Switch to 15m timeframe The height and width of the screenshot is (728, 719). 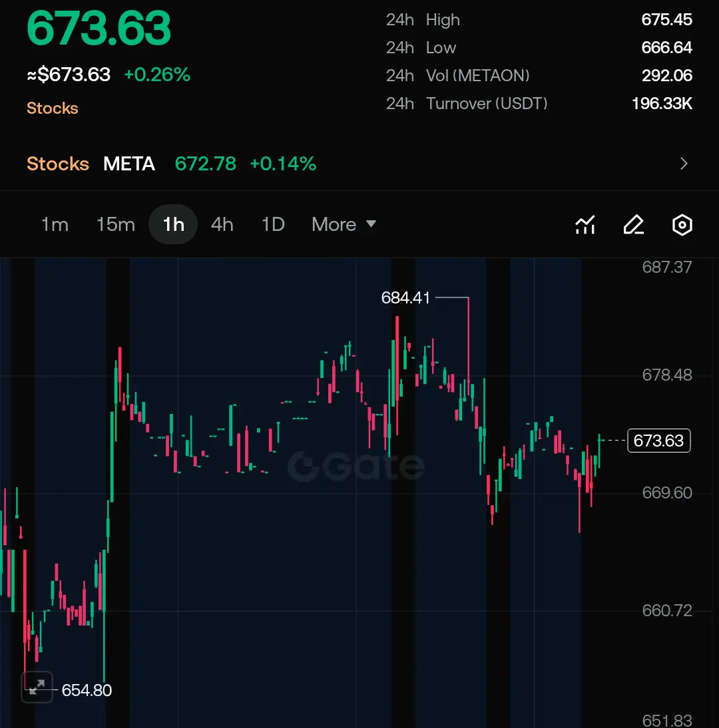[116, 224]
